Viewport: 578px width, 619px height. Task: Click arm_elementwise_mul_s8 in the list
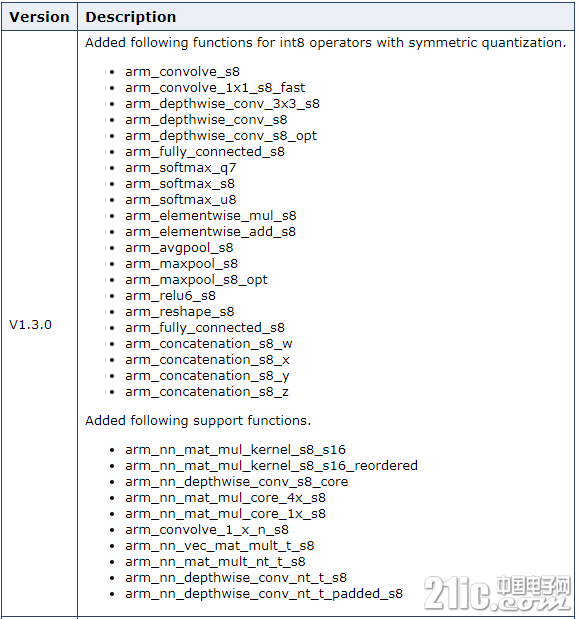210,216
